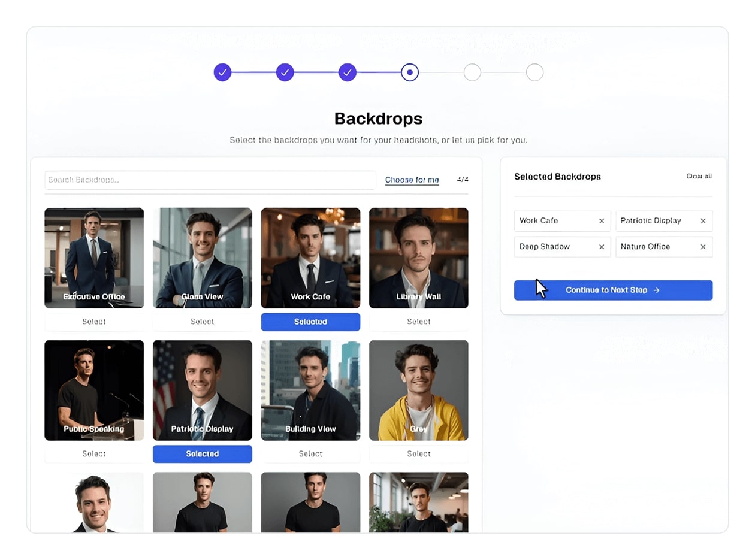This screenshot has width=755, height=560.
Task: Remove Deep Shadow using its X icon
Action: click(x=601, y=247)
